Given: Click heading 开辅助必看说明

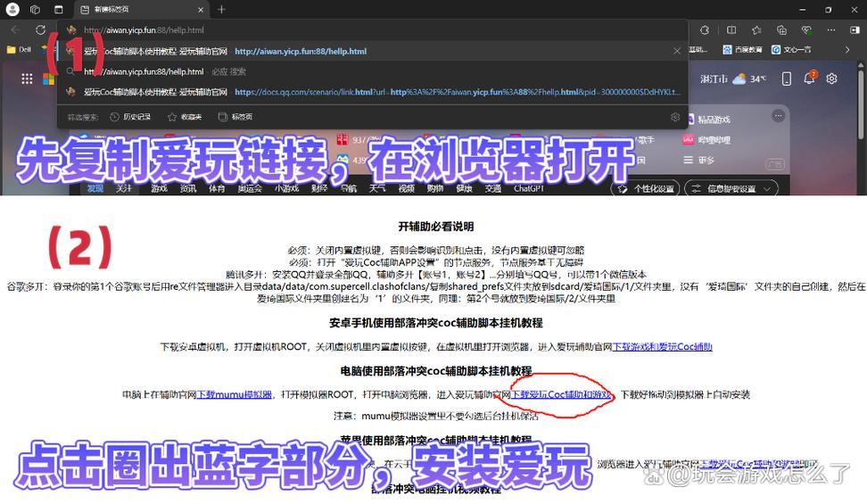Looking at the screenshot, I should pyautogui.click(x=435, y=227).
